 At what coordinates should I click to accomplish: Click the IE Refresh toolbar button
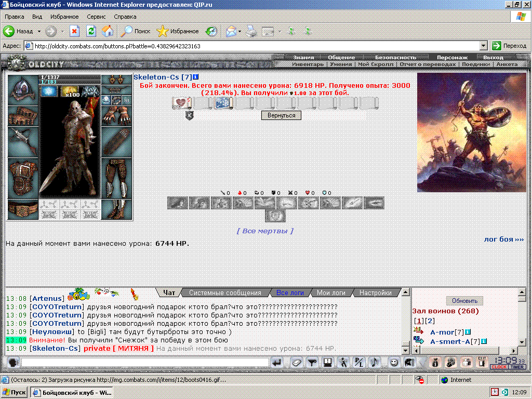91,31
